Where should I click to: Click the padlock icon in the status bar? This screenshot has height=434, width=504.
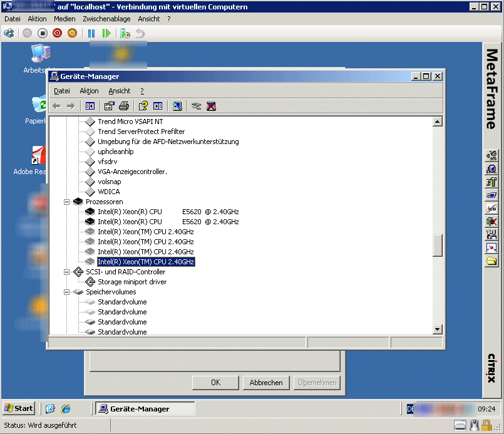click(486, 425)
